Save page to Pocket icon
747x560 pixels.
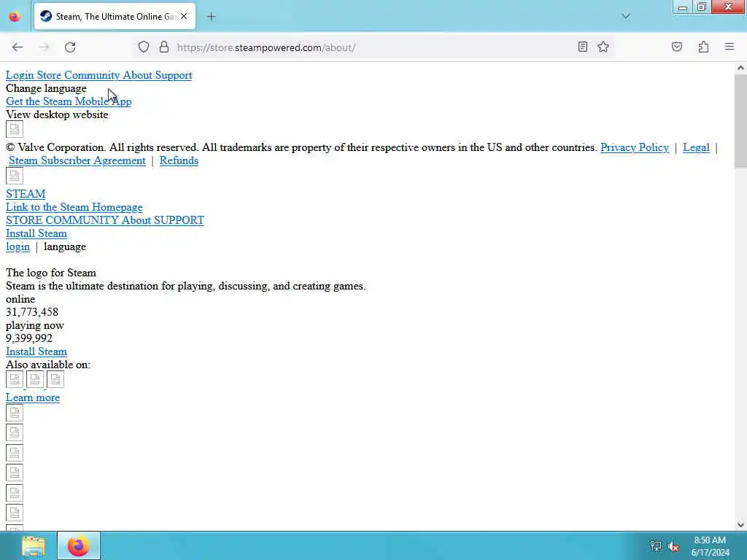[x=677, y=47]
